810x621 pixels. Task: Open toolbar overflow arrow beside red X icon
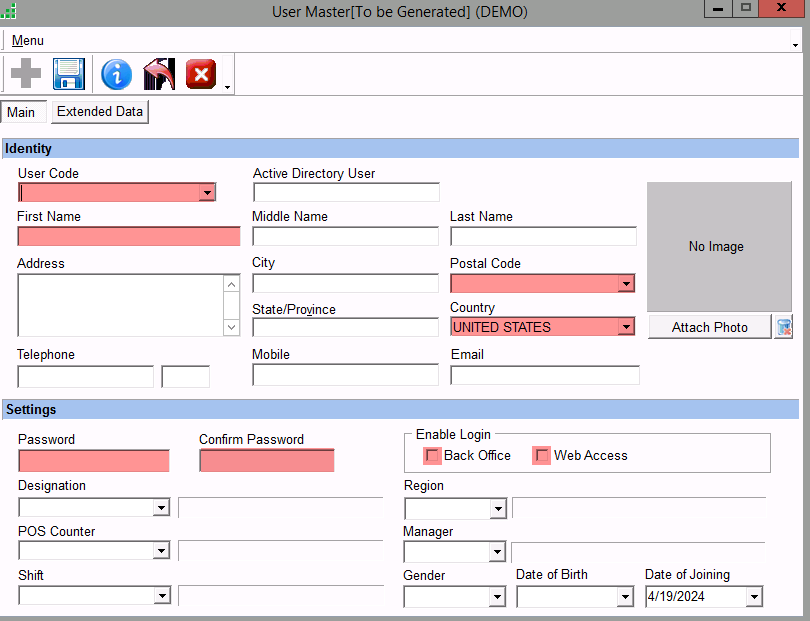click(228, 88)
